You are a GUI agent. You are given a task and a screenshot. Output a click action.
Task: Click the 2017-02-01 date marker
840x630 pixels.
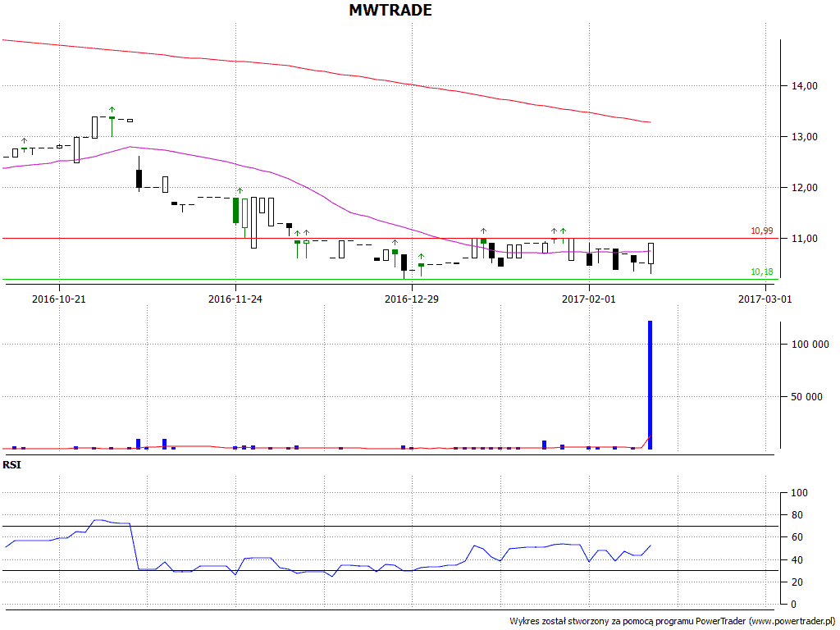pyautogui.click(x=588, y=299)
